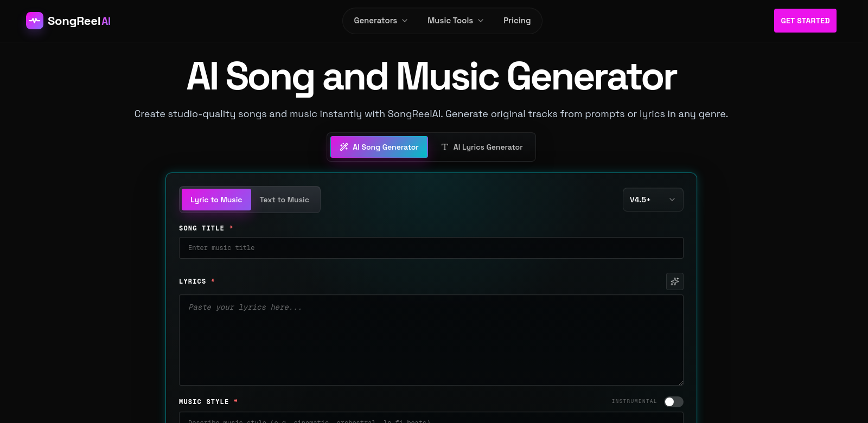Select the Lyric to Music mode
This screenshot has height=423, width=868.
tap(216, 200)
